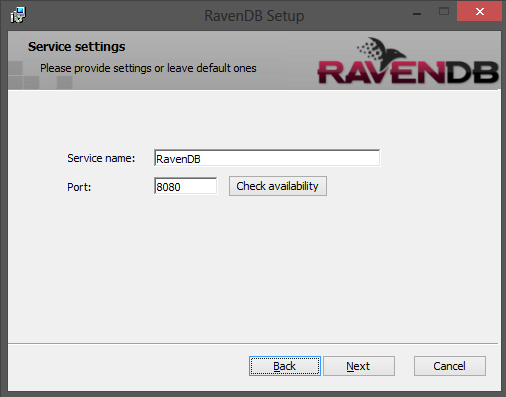Image resolution: width=506 pixels, height=397 pixels.
Task: Click the Service name input field
Action: (x=267, y=158)
